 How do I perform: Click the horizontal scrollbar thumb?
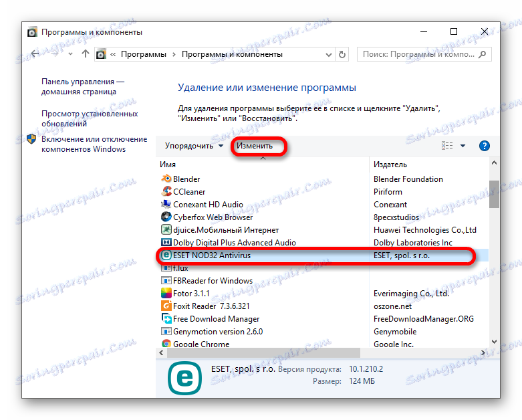point(263,352)
